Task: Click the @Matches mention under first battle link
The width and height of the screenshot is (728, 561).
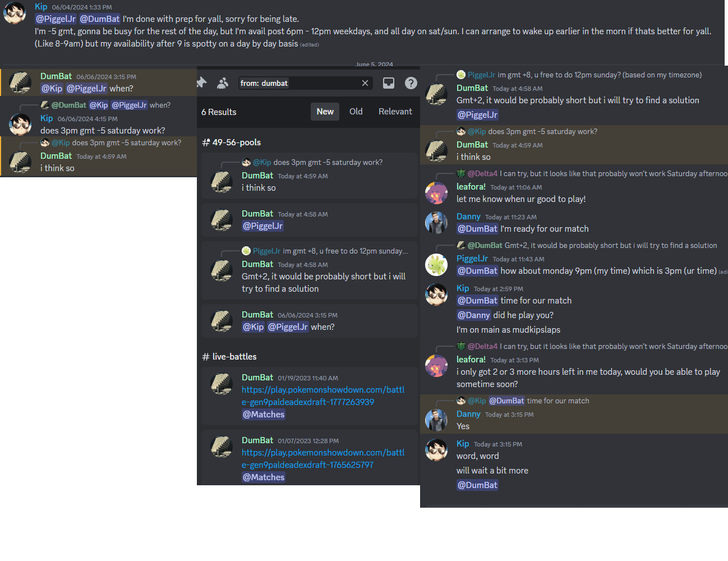Action: (x=264, y=415)
